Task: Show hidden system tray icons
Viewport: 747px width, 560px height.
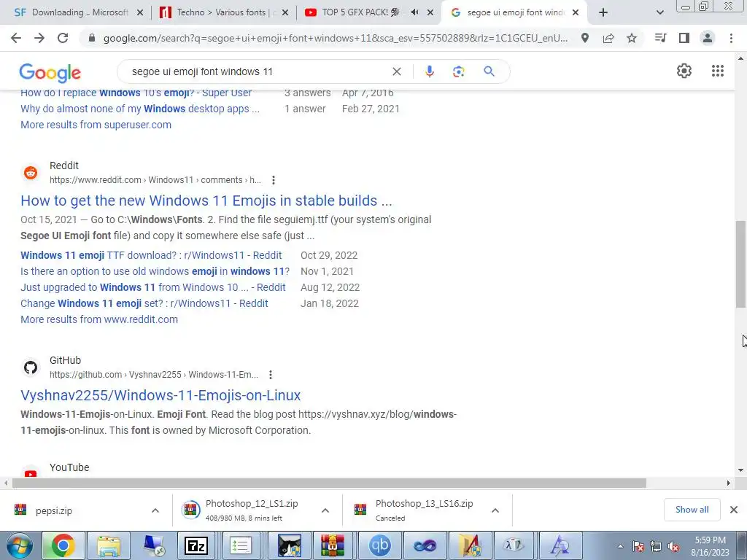Action: coord(620,546)
